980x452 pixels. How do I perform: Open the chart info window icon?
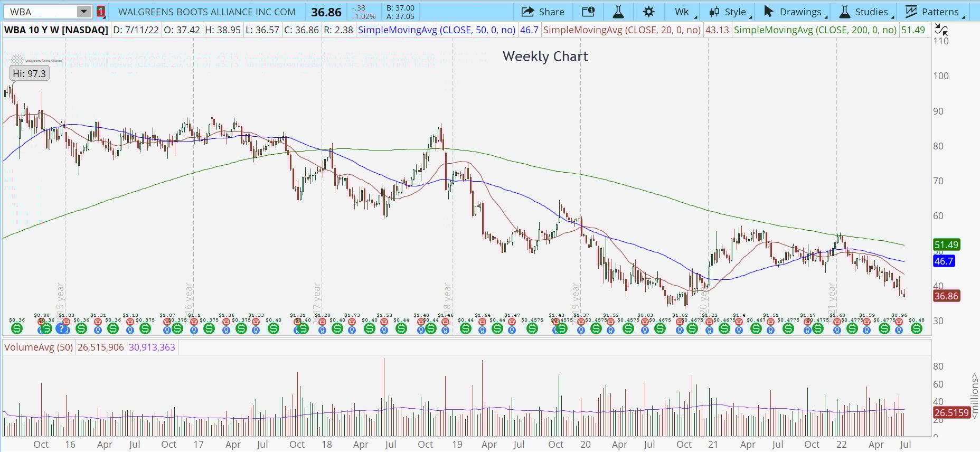coord(588,12)
